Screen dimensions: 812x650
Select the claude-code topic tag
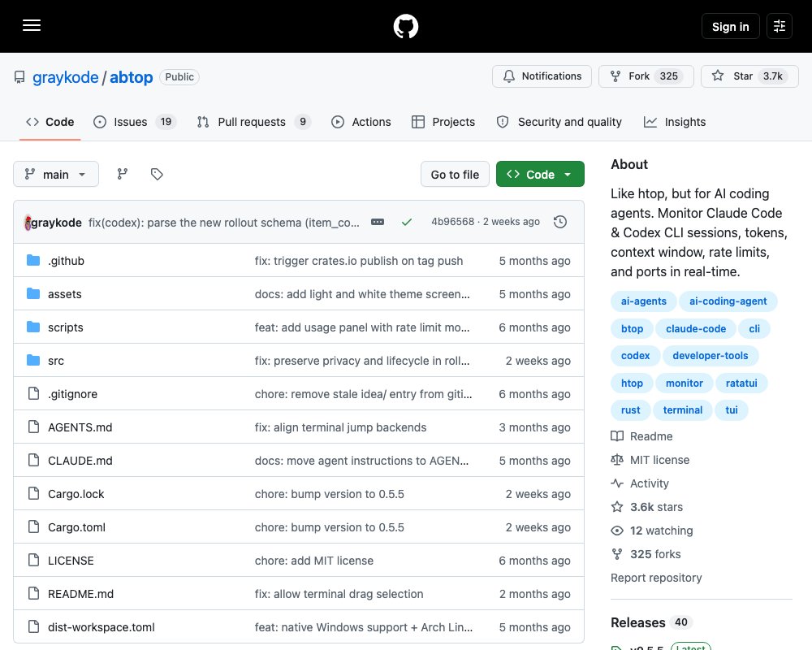coord(696,328)
